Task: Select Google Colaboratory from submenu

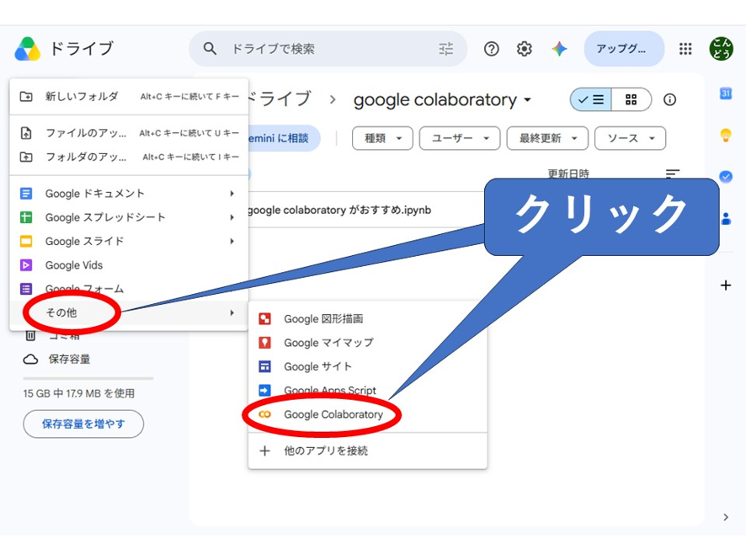Action: pyautogui.click(x=368, y=414)
